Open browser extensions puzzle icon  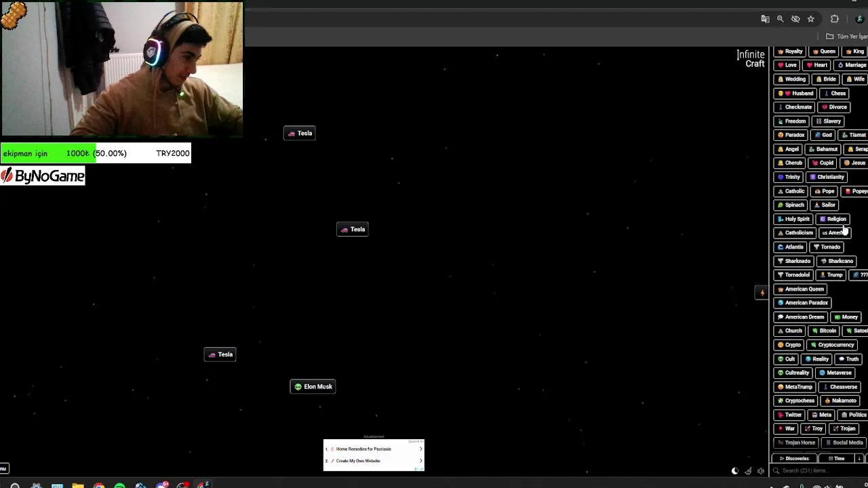pyautogui.click(x=835, y=19)
